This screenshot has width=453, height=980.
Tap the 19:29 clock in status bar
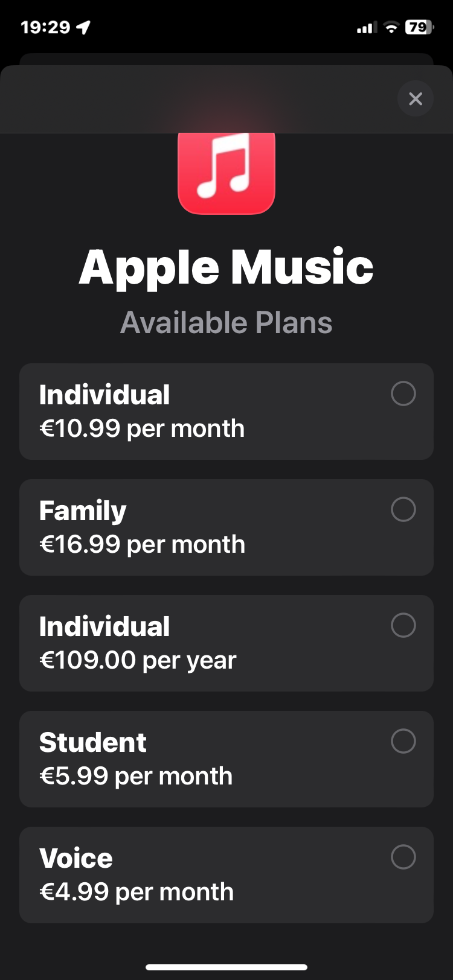click(45, 27)
